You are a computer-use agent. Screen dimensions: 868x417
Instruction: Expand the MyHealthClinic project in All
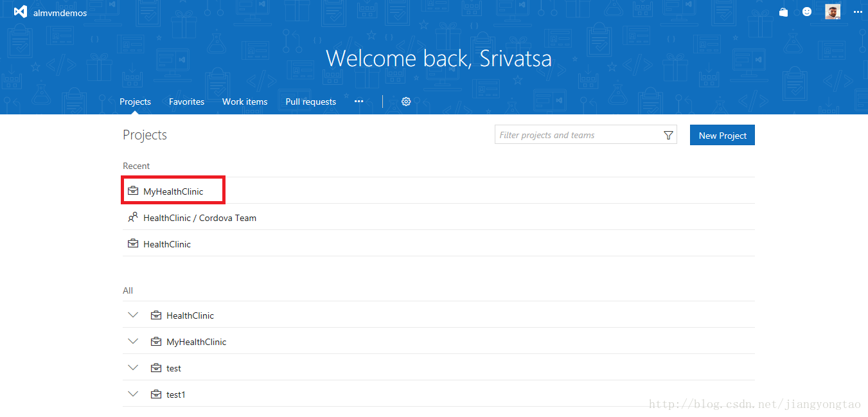[133, 341]
